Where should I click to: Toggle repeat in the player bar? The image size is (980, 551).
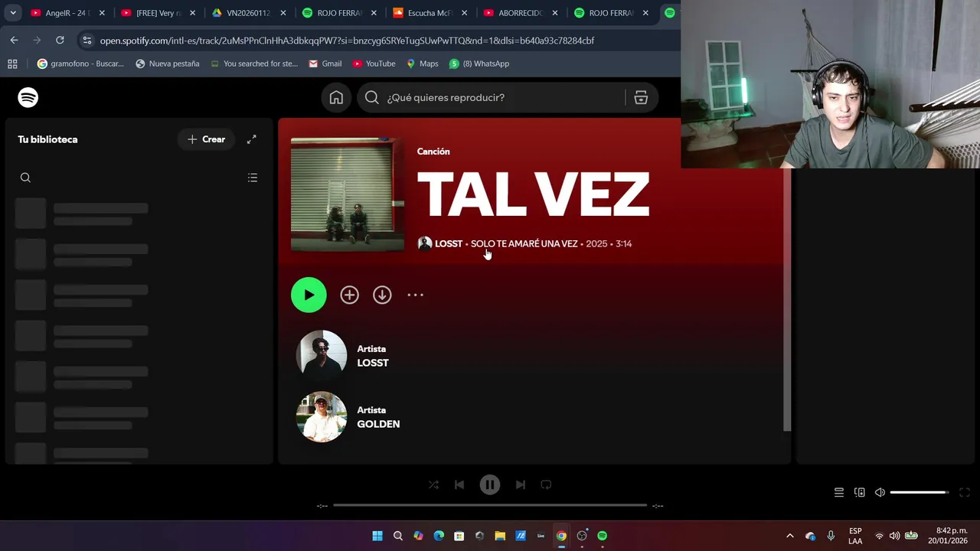546,484
